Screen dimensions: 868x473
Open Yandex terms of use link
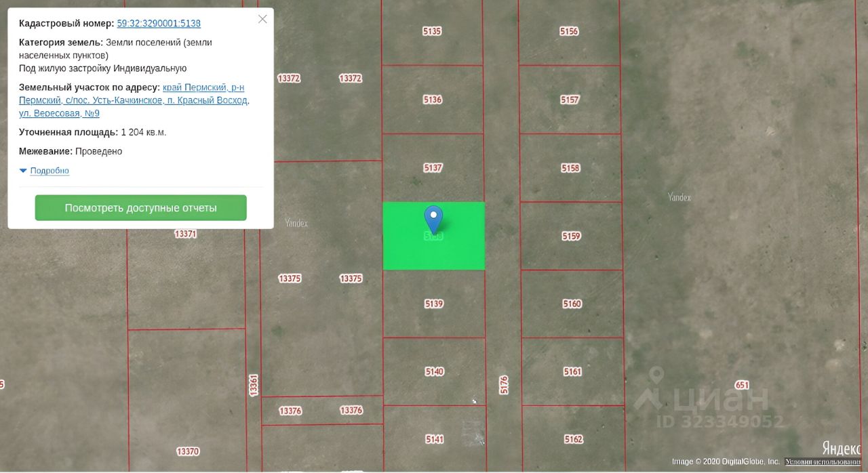[823, 461]
